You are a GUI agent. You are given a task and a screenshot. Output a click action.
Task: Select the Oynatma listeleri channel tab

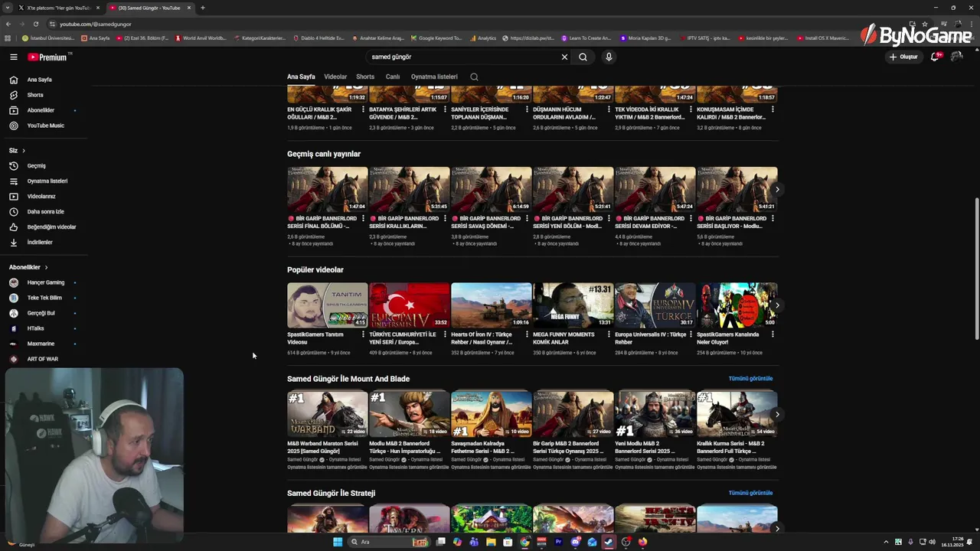click(434, 77)
